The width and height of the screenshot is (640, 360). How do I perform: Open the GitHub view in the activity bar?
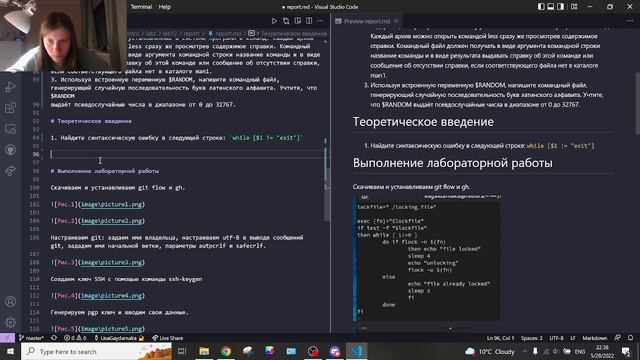pyautogui.click(x=10, y=150)
